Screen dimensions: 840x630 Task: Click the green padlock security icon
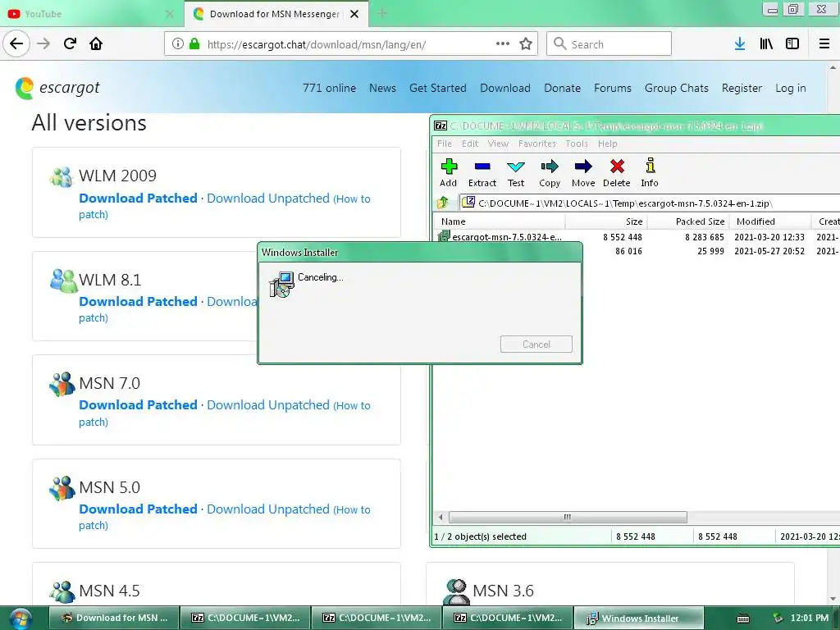pos(194,44)
